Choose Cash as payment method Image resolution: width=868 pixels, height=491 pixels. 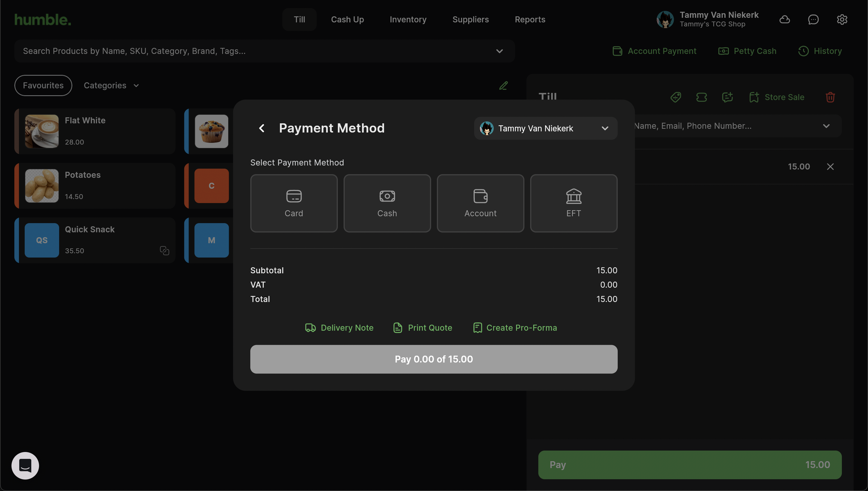pos(387,203)
